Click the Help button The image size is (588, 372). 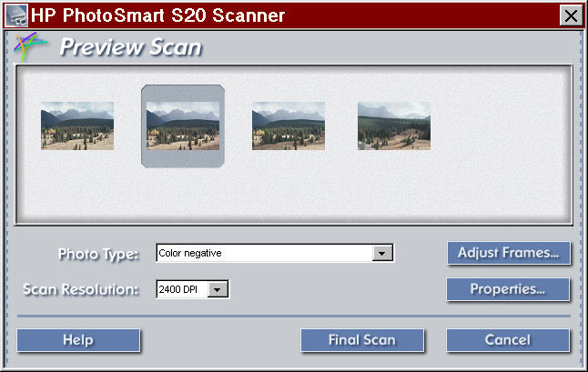tap(78, 340)
